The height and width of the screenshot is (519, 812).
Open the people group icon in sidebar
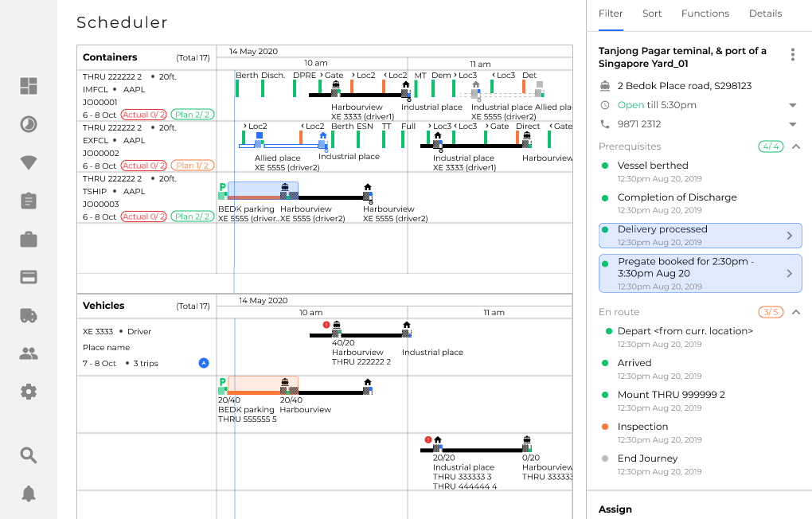click(29, 353)
